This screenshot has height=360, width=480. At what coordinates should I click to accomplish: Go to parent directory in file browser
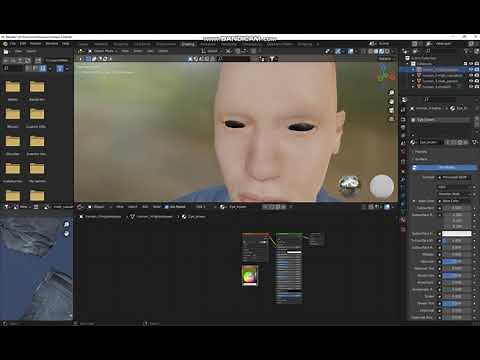pos(20,60)
